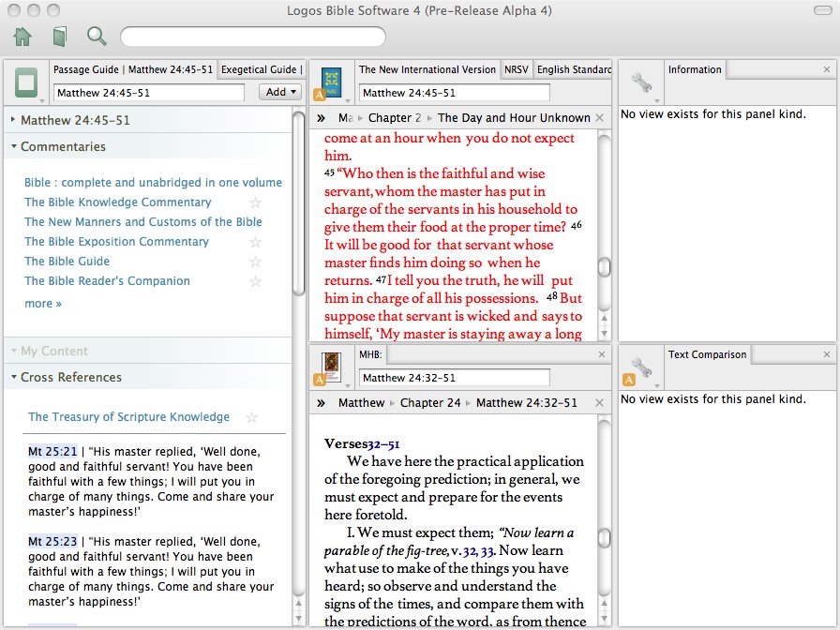Expand the NIV locator bar chevrons
This screenshot has height=630, width=840.
tap(321, 118)
